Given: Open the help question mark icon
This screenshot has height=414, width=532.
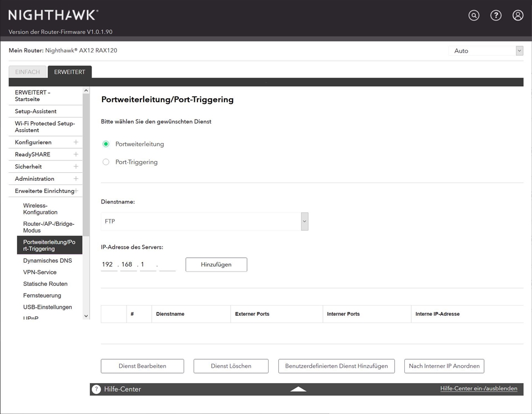Looking at the screenshot, I should (496, 15).
